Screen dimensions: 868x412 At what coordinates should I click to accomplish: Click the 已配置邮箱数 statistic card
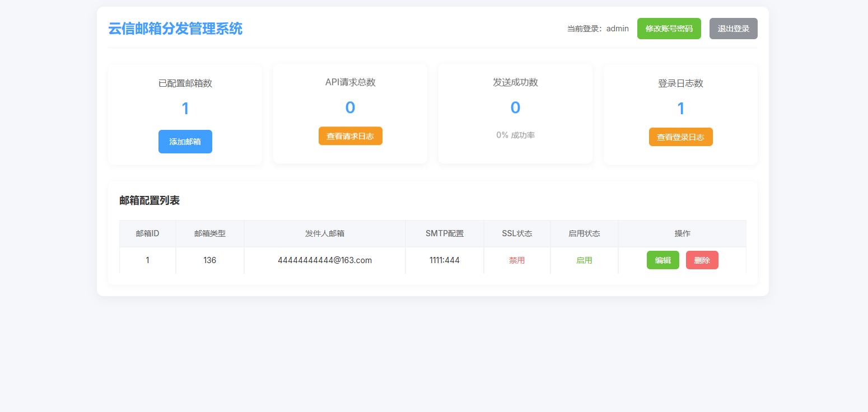[x=185, y=82]
